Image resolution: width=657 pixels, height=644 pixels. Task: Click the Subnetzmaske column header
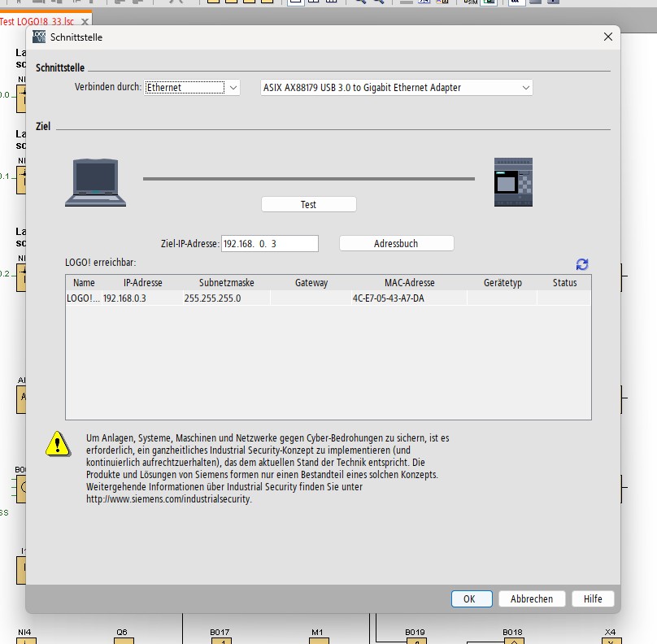(x=226, y=283)
